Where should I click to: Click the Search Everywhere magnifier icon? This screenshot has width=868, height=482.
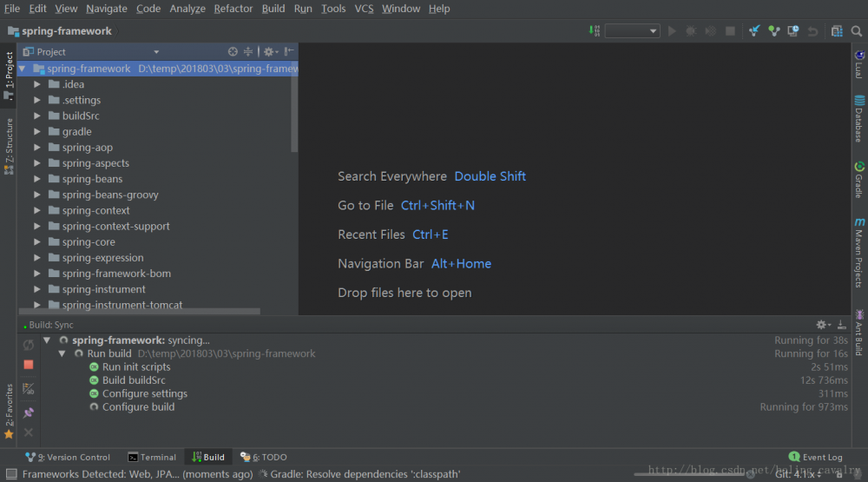[x=857, y=31]
